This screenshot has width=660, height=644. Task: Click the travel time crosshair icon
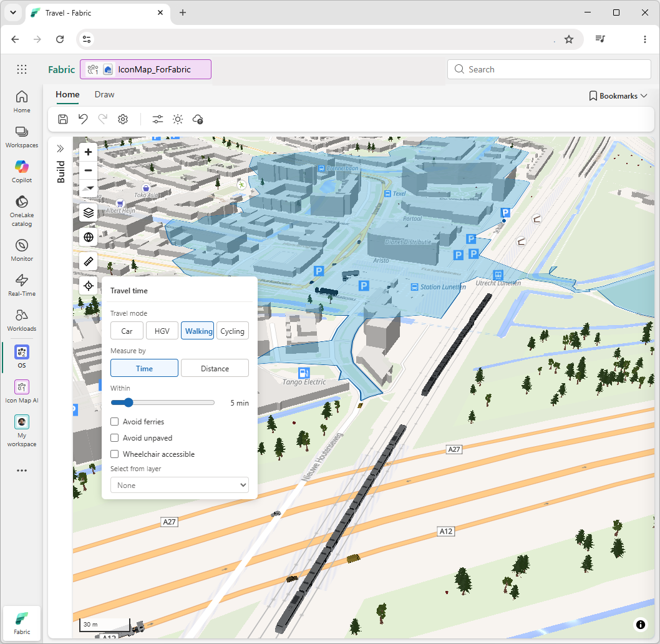(x=89, y=286)
